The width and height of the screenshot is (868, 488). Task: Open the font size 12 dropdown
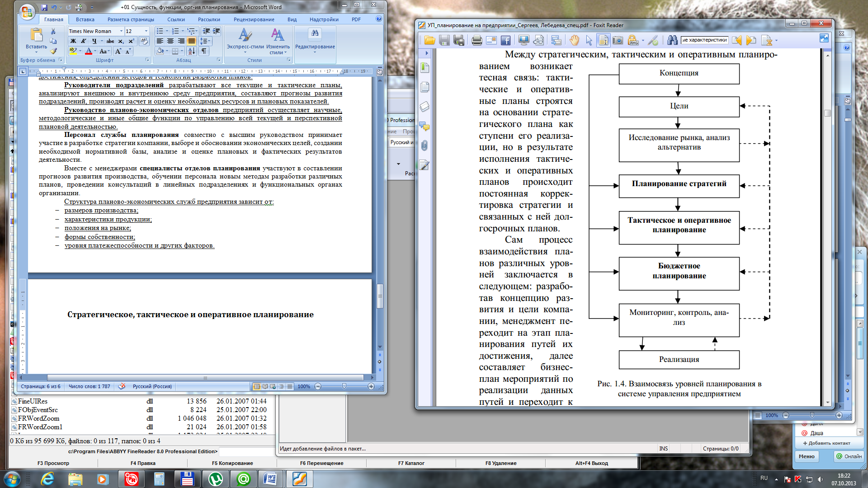[x=146, y=31]
